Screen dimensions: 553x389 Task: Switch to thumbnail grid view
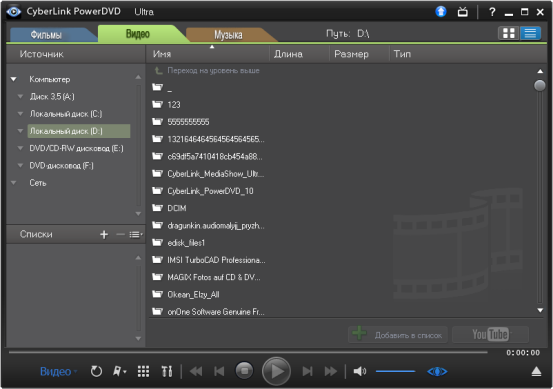click(509, 34)
